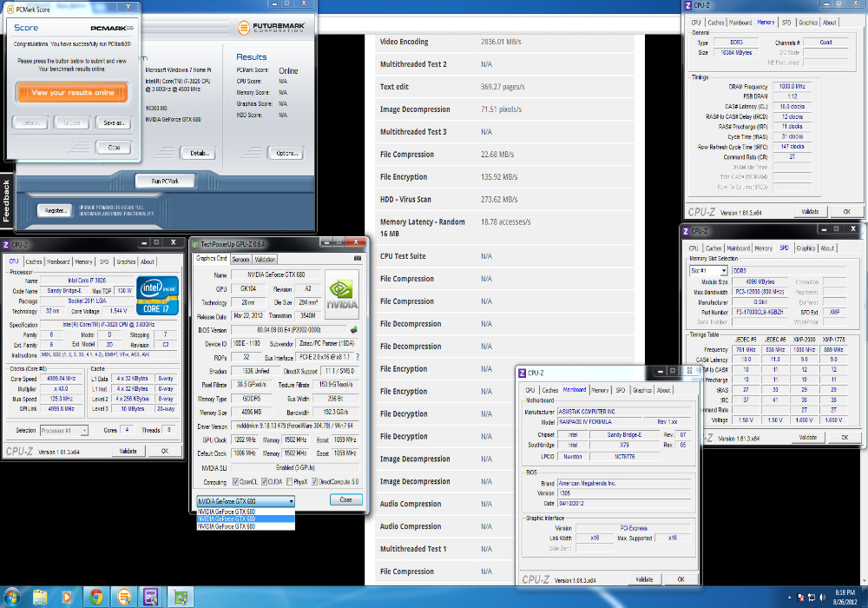Select the highlighted GTX 680 list entry
This screenshot has height=608, width=868.
246,519
